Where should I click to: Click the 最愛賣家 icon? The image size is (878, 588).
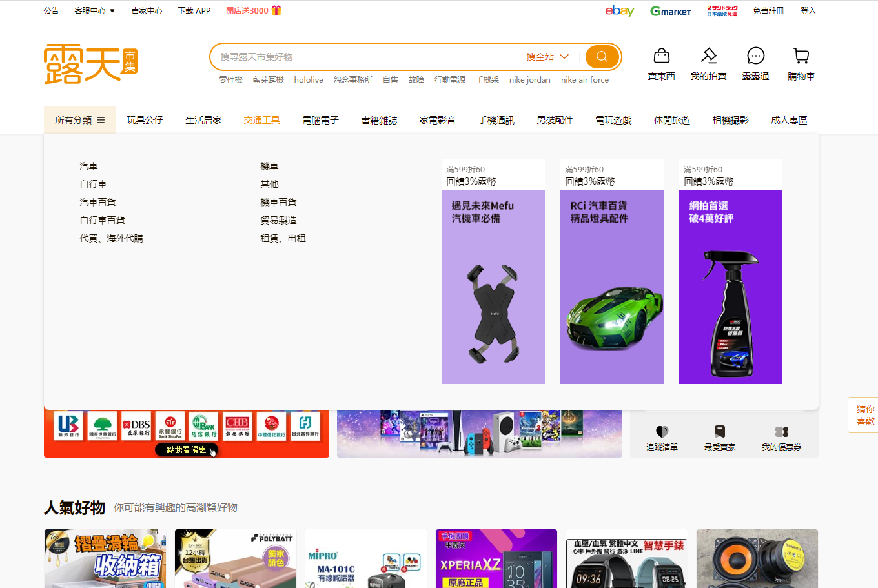coord(720,432)
